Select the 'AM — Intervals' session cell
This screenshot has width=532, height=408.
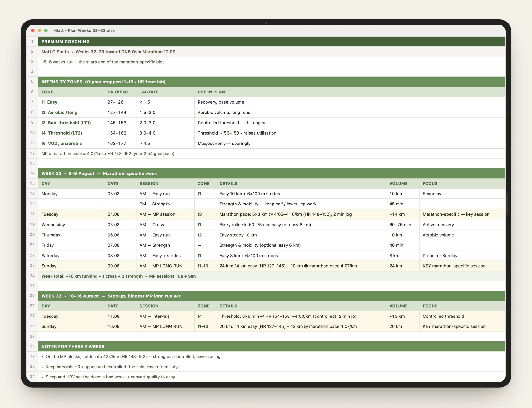[165, 316]
